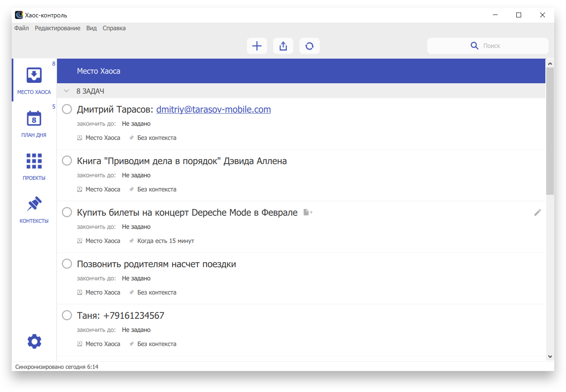
Task: Open settings gear in sidebar
Action: coord(34,341)
